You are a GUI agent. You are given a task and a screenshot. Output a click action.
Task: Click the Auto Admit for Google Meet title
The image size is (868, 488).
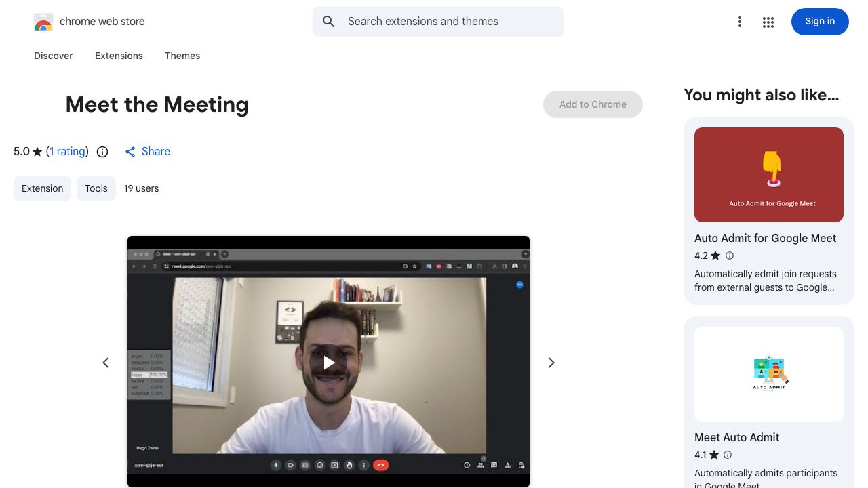point(765,238)
